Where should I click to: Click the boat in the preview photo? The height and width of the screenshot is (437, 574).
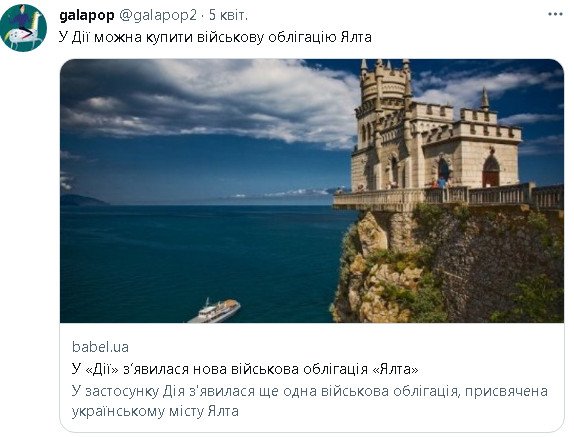(x=215, y=311)
